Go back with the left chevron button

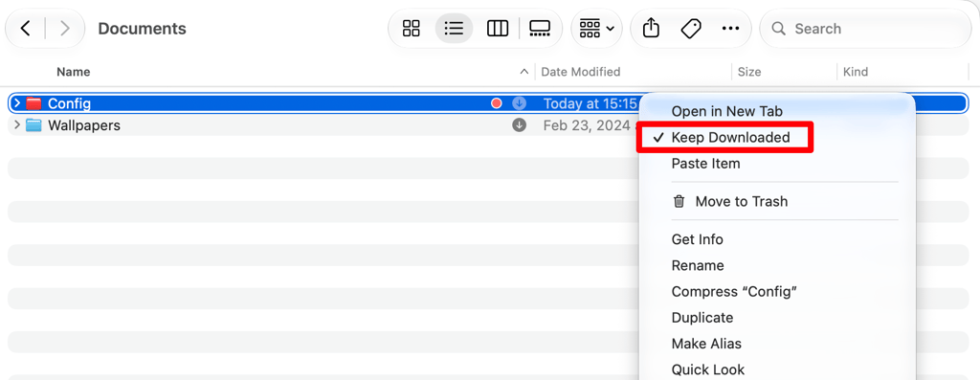coord(25,28)
